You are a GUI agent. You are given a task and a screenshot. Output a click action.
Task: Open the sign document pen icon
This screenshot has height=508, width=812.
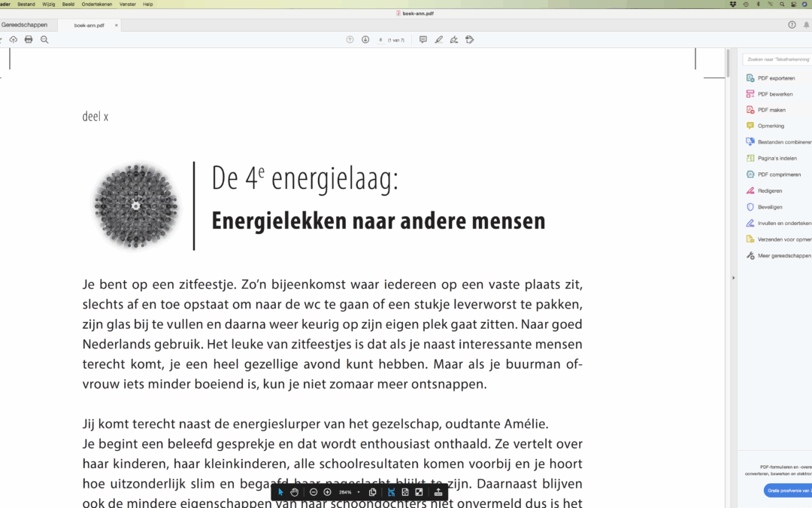tap(454, 39)
